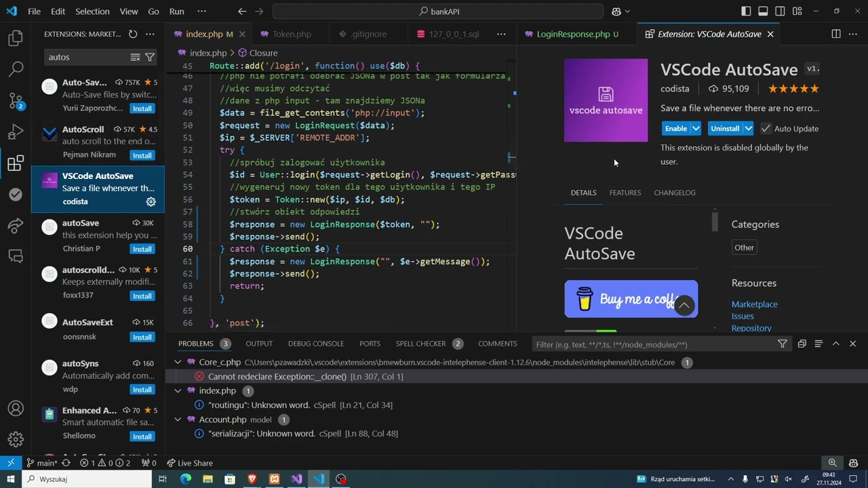The width and height of the screenshot is (868, 488).
Task: Refresh the extensions list
Action: [133, 34]
